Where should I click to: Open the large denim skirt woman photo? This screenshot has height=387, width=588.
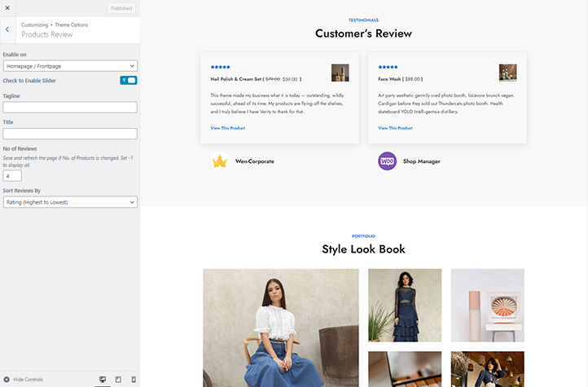click(281, 328)
